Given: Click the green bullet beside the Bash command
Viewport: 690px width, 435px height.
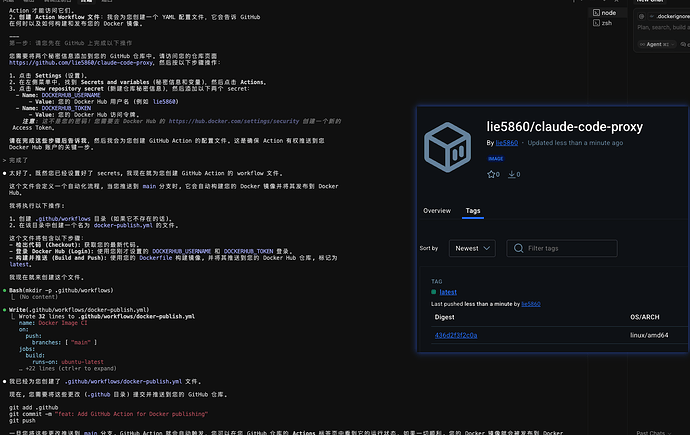Looking at the screenshot, I should (4, 290).
